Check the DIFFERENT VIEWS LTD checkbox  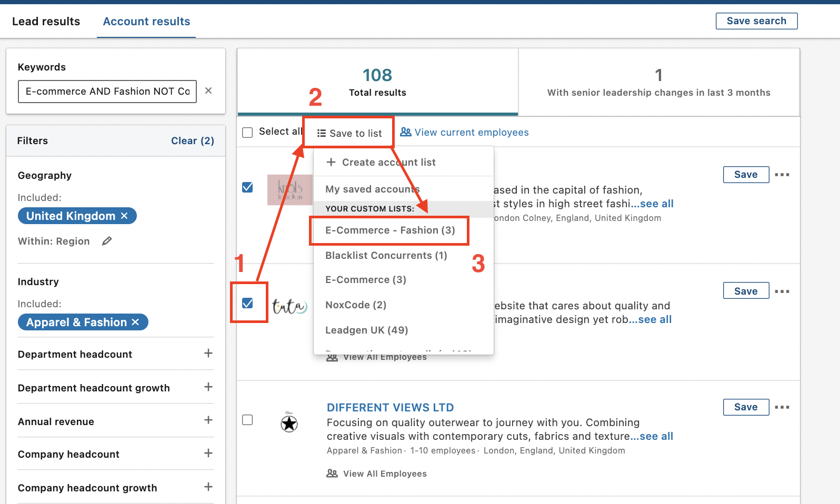(247, 420)
